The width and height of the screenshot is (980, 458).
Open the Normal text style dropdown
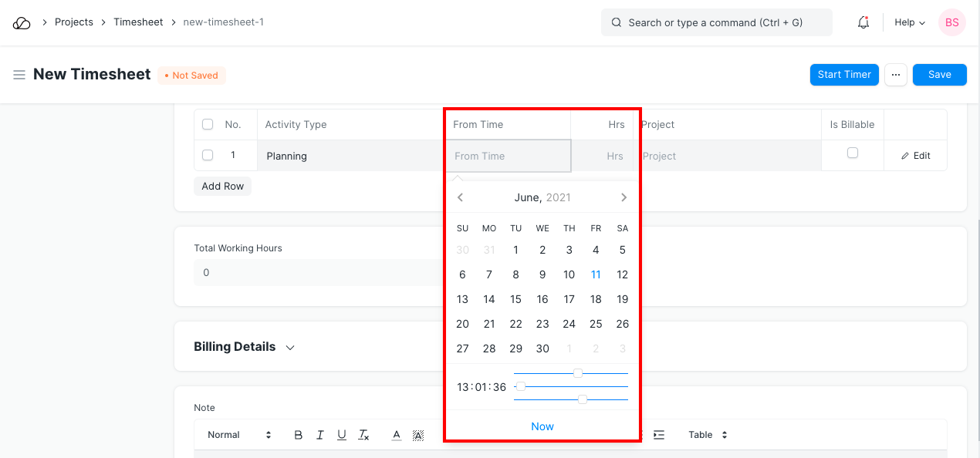pyautogui.click(x=239, y=435)
